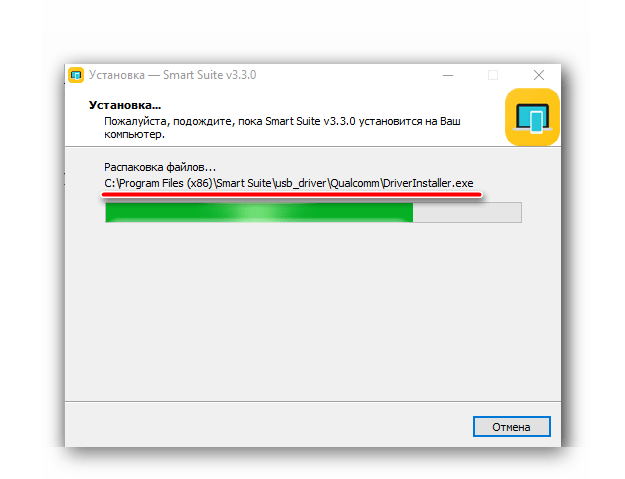Click DriverInstaller.exe in the file path
Viewport: 625px width, 479px height.
click(428, 183)
